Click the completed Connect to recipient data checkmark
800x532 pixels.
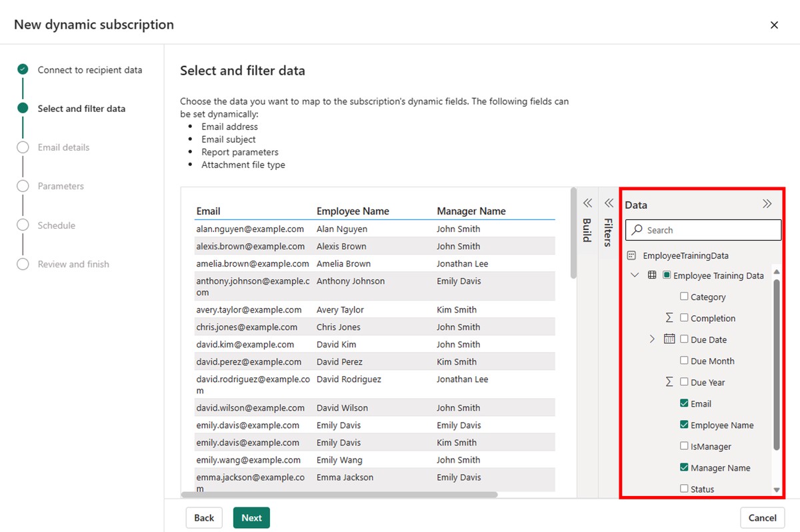tap(23, 69)
